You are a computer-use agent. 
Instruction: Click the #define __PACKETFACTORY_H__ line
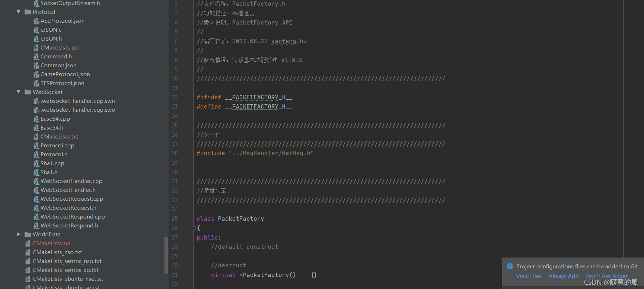[245, 107]
